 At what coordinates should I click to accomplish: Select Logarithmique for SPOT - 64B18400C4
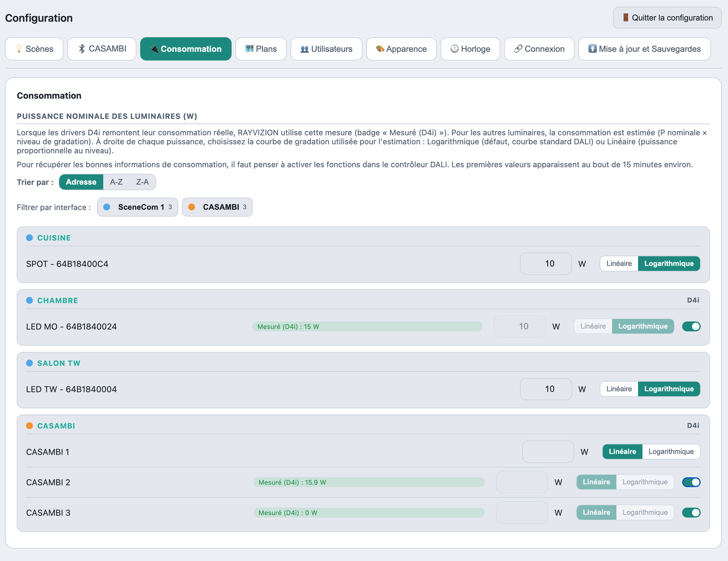669,263
